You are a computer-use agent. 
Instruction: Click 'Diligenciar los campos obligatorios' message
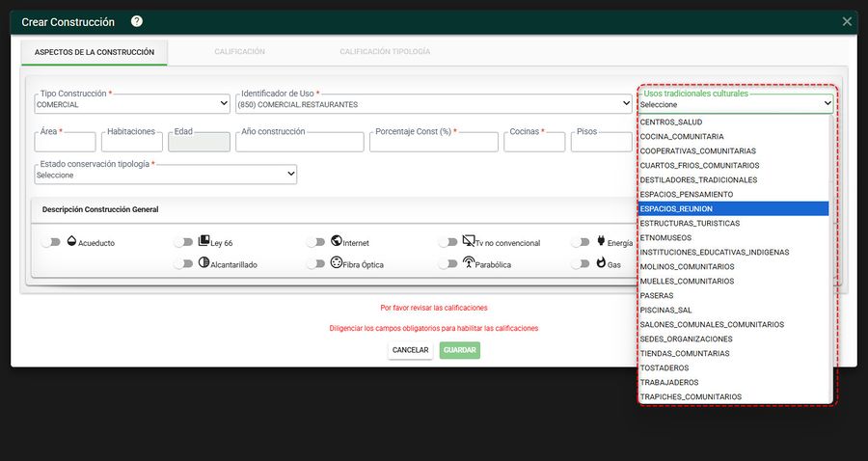(434, 328)
